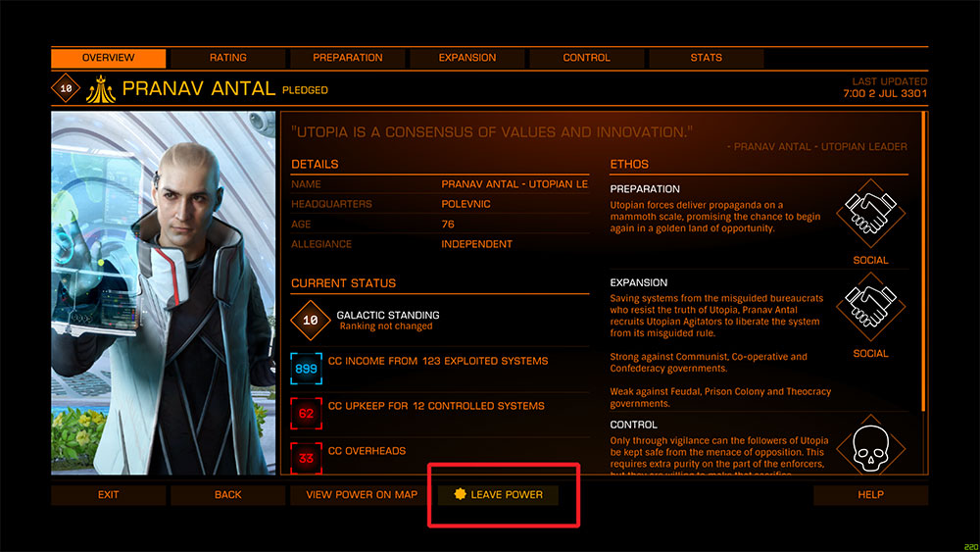
Task: Click the allegiance value INDEPENDENT
Action: [x=477, y=244]
